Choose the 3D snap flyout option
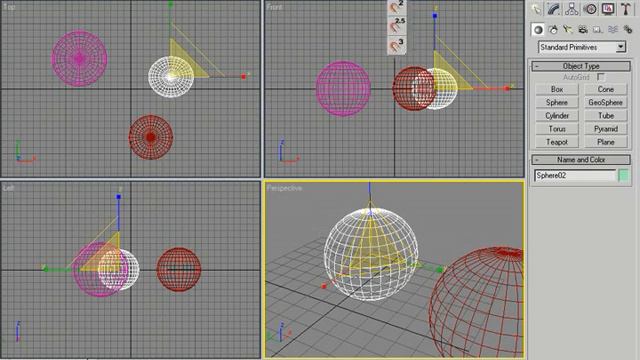640x360 pixels. (396, 45)
